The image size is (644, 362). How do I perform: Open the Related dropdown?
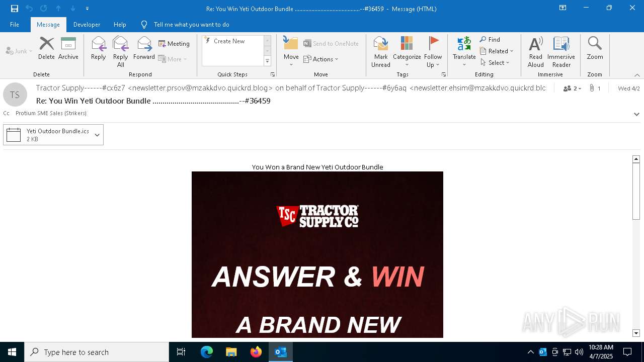(x=497, y=51)
